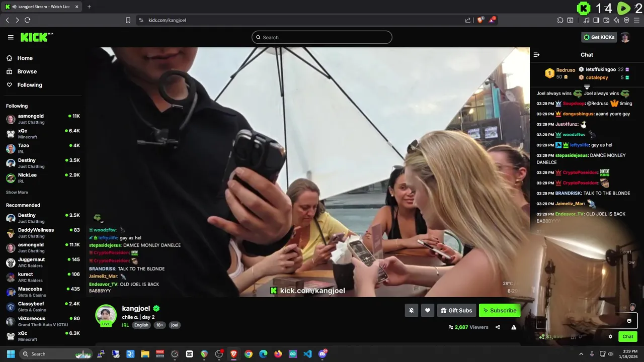Viewport: 644px width, 362px height.
Task: Open Windows Start menu
Action: 11,354
